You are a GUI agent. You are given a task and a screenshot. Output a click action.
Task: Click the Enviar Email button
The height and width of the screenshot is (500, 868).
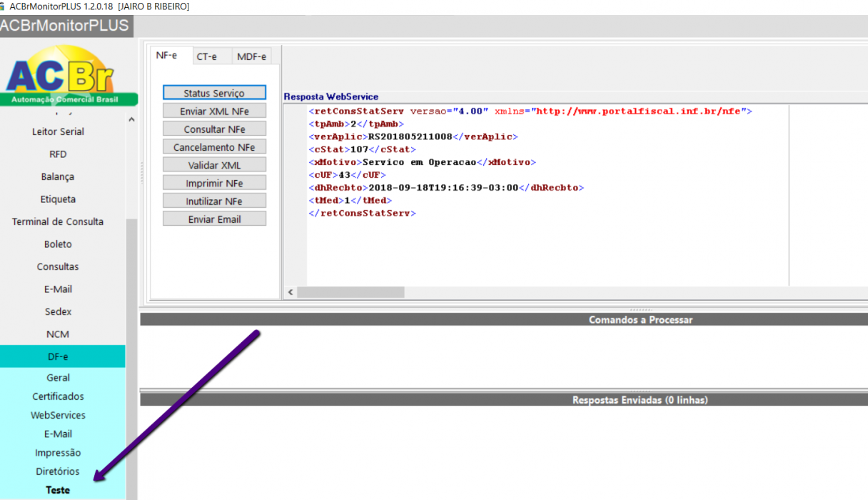214,219
